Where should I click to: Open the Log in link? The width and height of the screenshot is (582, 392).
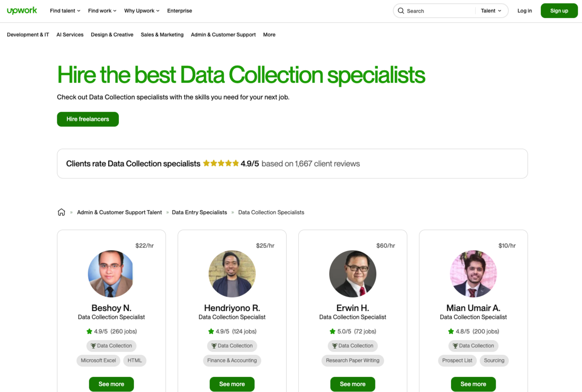(524, 10)
